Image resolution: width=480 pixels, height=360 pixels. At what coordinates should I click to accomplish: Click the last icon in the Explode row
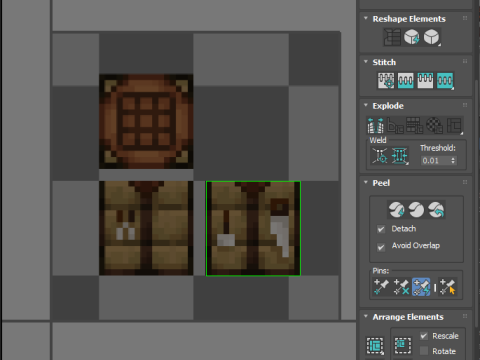(x=455, y=125)
